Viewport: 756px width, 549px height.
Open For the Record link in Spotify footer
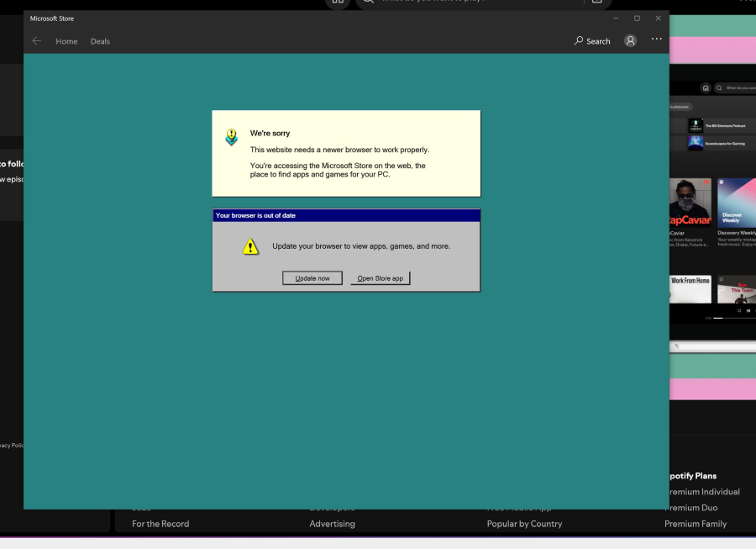point(160,524)
